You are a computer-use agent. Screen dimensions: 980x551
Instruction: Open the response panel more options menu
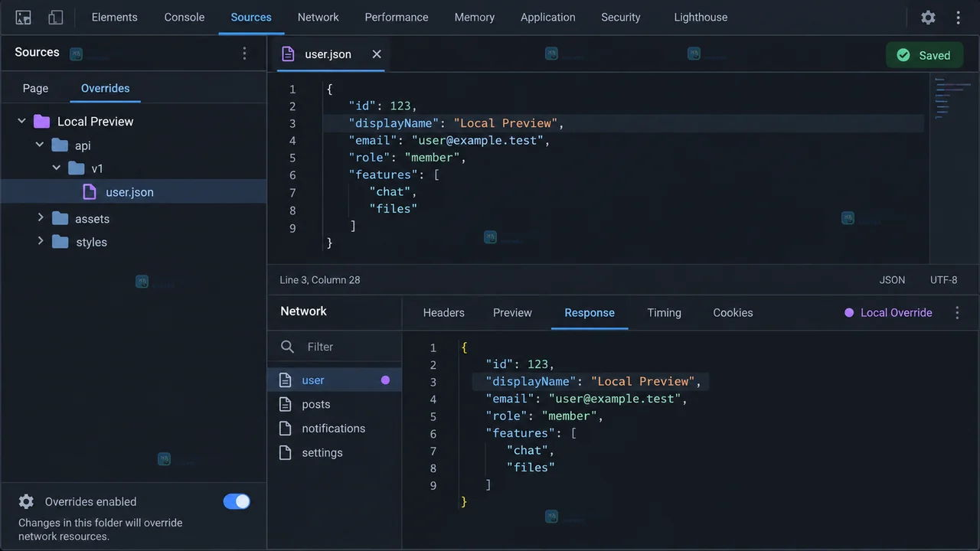957,312
